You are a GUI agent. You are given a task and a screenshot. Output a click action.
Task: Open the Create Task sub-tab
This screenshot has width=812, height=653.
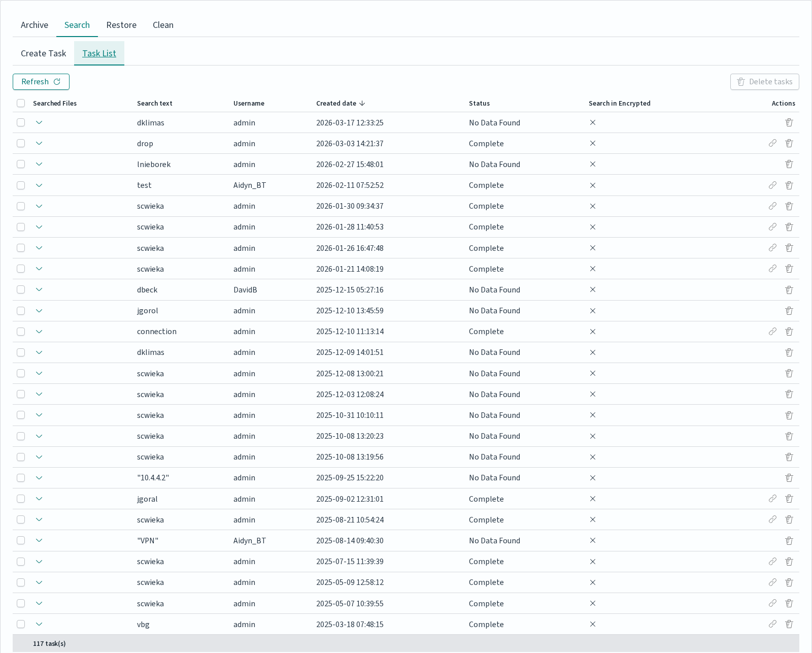(44, 53)
